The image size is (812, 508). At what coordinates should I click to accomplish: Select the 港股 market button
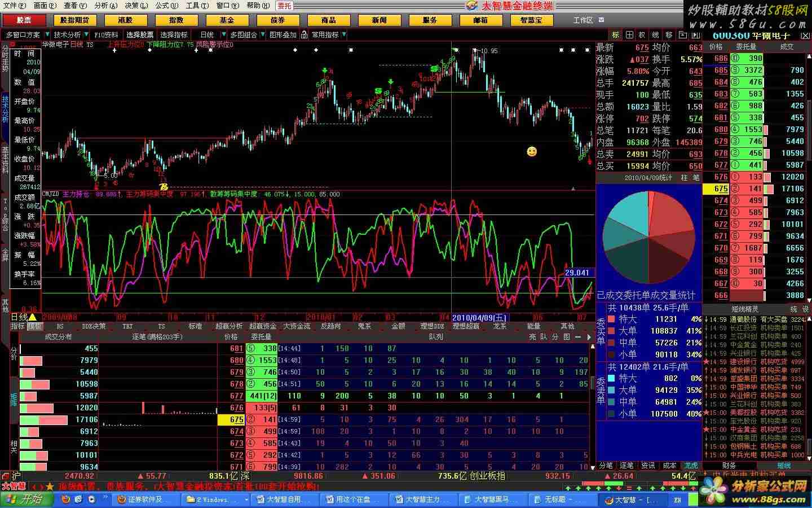[x=126, y=20]
